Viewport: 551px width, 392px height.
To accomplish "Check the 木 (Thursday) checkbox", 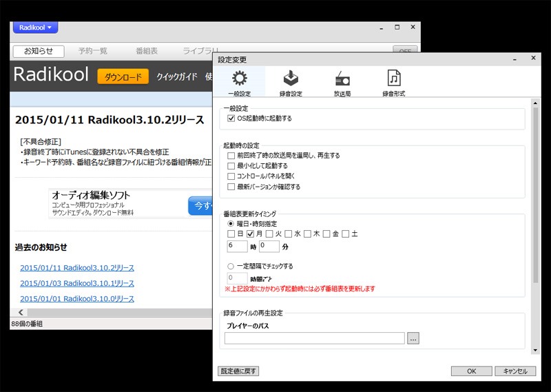I will [307, 234].
